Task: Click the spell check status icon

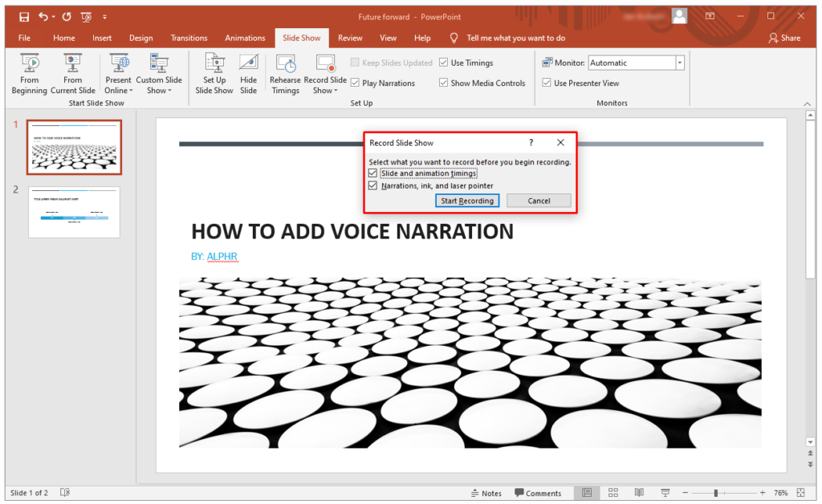Action: coord(64,493)
